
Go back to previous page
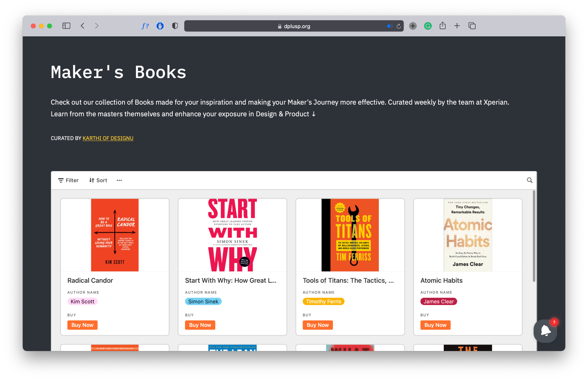click(x=82, y=26)
